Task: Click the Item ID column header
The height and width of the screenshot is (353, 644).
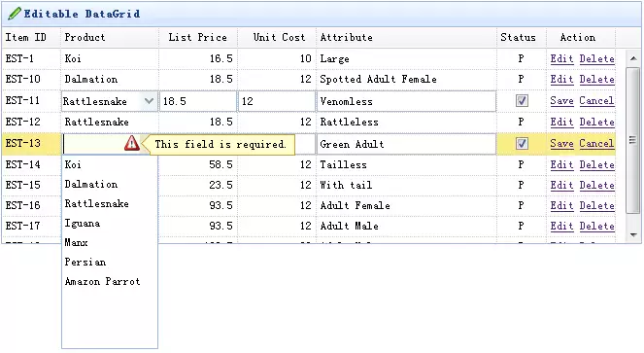Action: click(31, 37)
